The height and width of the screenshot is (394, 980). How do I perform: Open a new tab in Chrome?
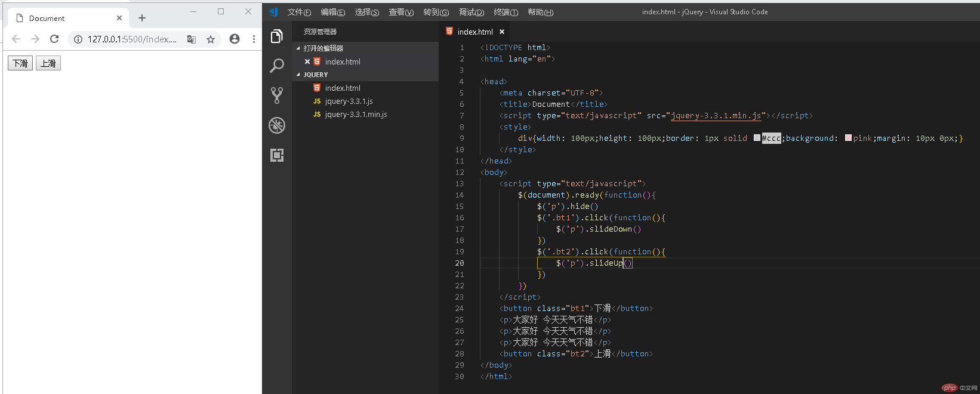click(x=142, y=18)
